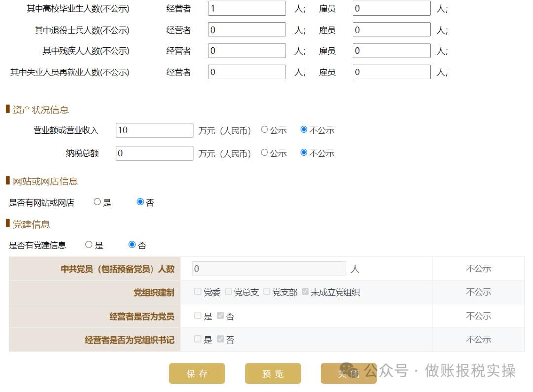Check the 党委 checkbox

[x=198, y=292]
